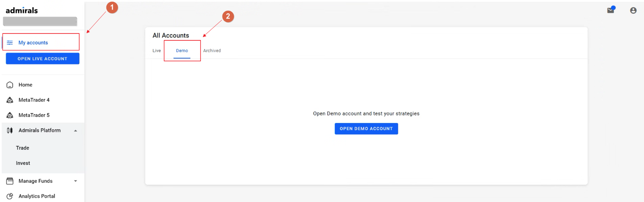The width and height of the screenshot is (644, 202).
Task: Click the MetaTrader 5 icon
Action: click(x=10, y=115)
